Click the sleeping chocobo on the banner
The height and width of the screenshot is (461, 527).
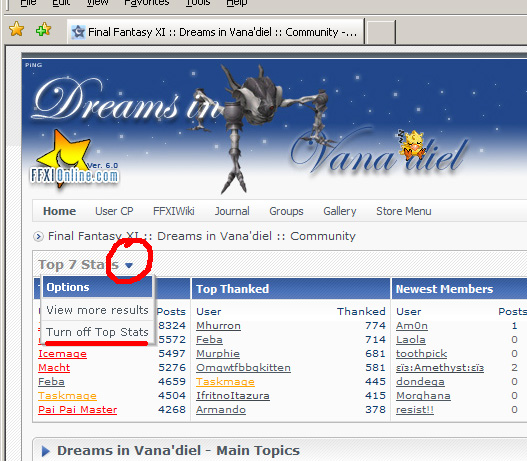tap(412, 144)
